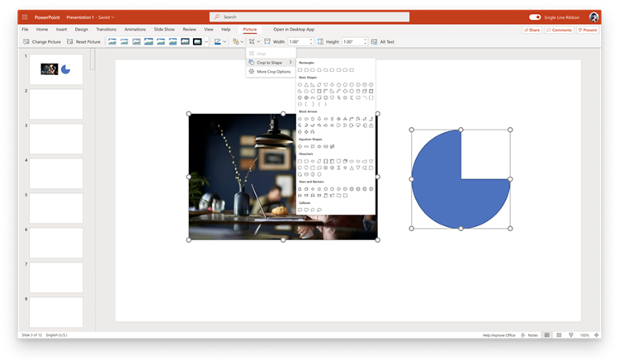Open the user account avatar
The image size is (619, 364).
click(x=593, y=17)
